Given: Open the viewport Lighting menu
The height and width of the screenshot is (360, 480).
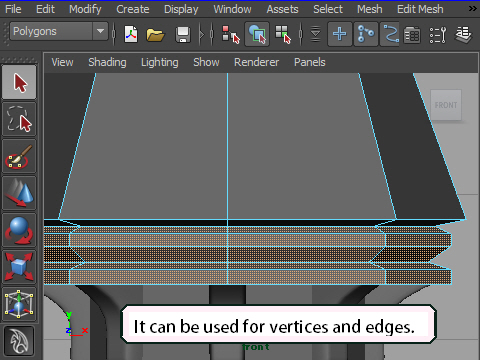Looking at the screenshot, I should click(160, 62).
